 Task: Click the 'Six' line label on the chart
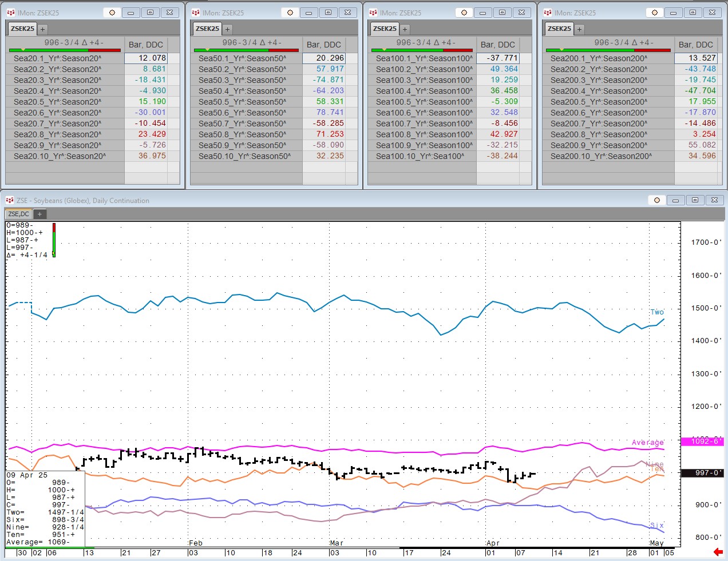(657, 526)
